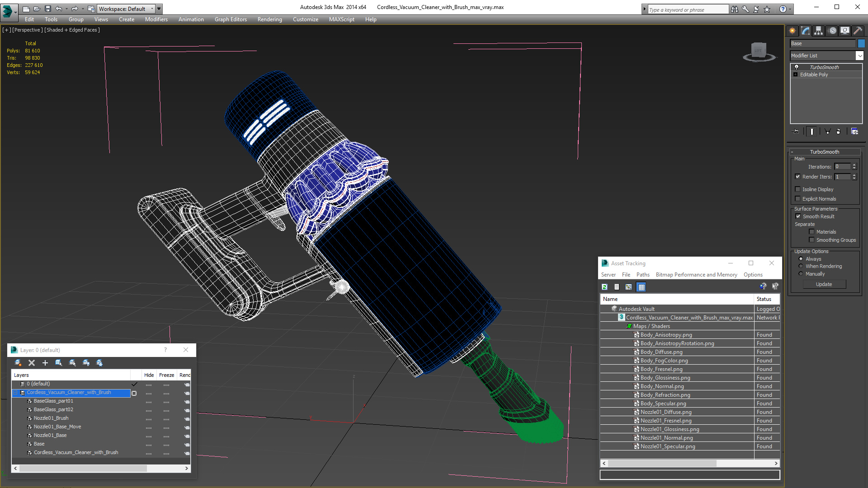The image size is (868, 488).
Task: Click Delete layer X icon
Action: (32, 363)
